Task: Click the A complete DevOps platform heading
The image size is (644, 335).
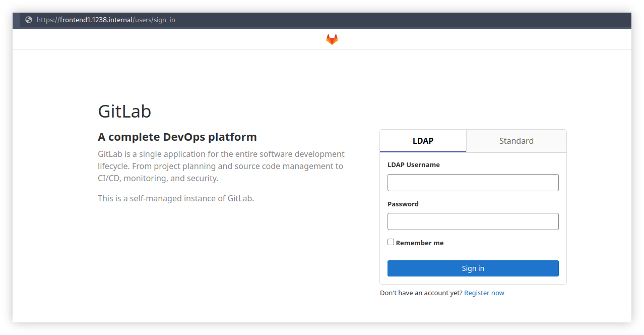Action: [x=177, y=137]
